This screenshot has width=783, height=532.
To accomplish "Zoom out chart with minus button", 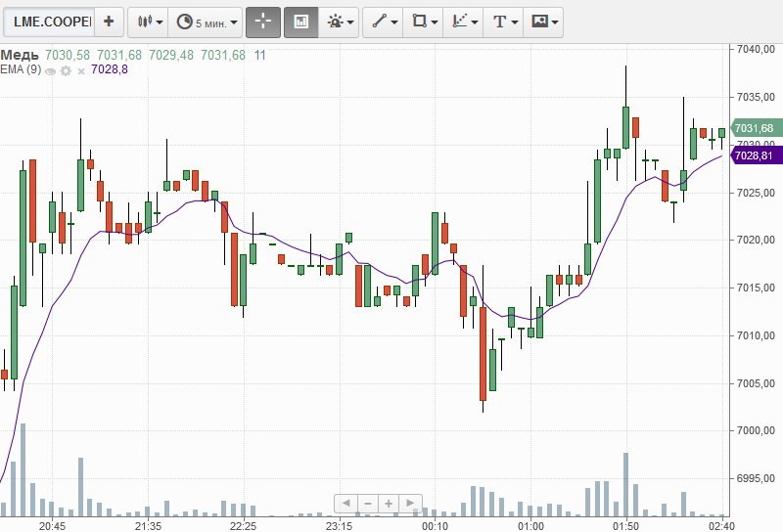I will (367, 504).
